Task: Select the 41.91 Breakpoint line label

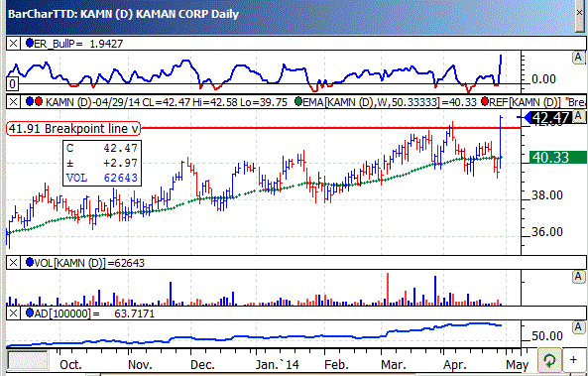Action: click(x=73, y=129)
